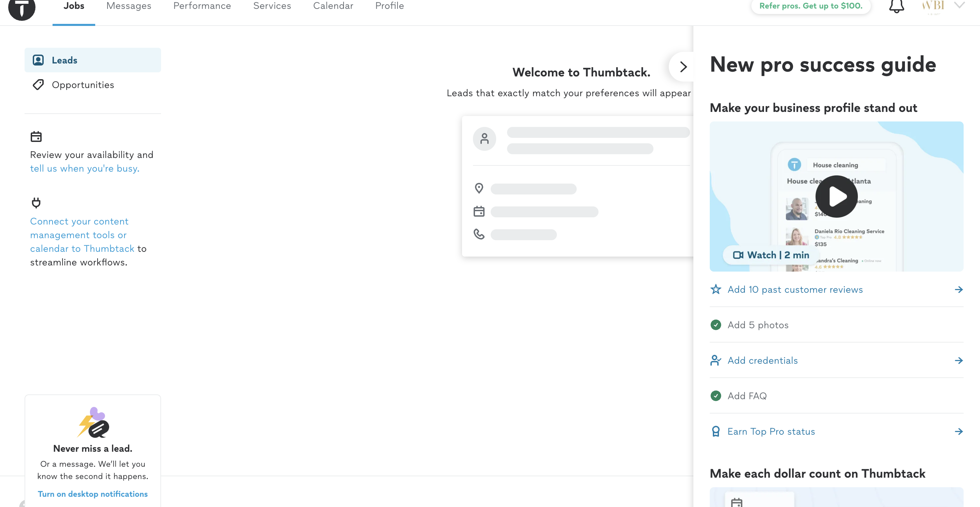This screenshot has height=507, width=980.
Task: Click the green checkmark beside Add FAQ
Action: click(x=716, y=396)
